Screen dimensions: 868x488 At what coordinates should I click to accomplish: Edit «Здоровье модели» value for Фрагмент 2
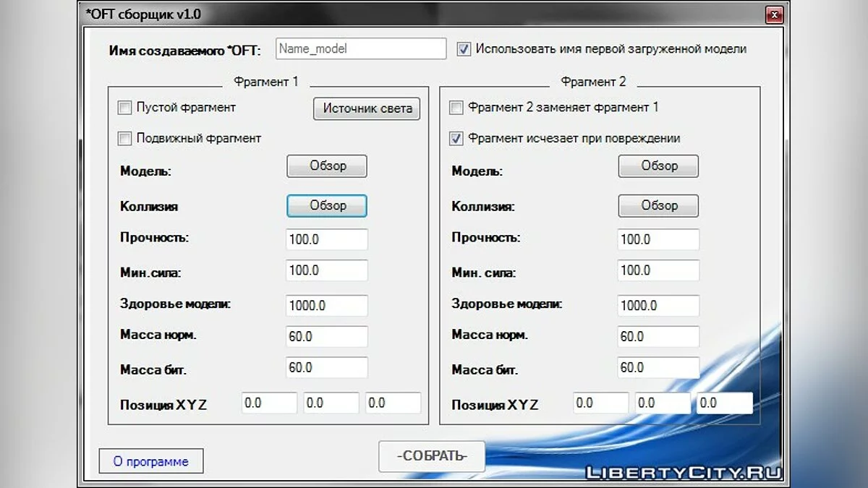click(x=658, y=305)
